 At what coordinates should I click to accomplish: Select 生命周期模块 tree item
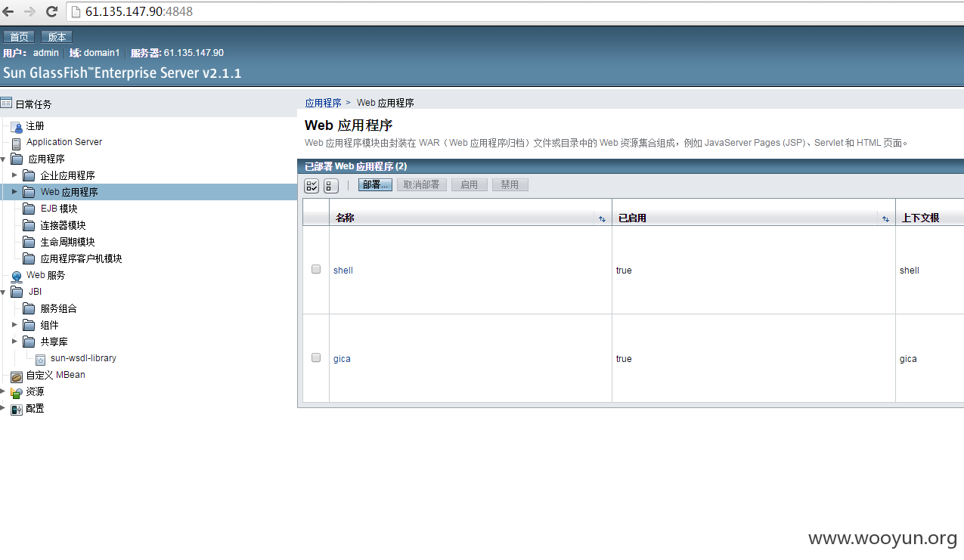point(68,242)
